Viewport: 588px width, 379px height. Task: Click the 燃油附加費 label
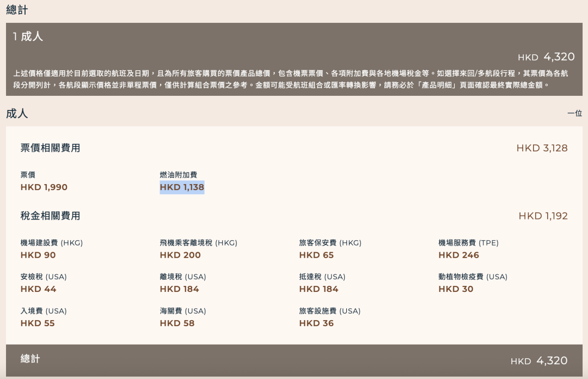(179, 174)
